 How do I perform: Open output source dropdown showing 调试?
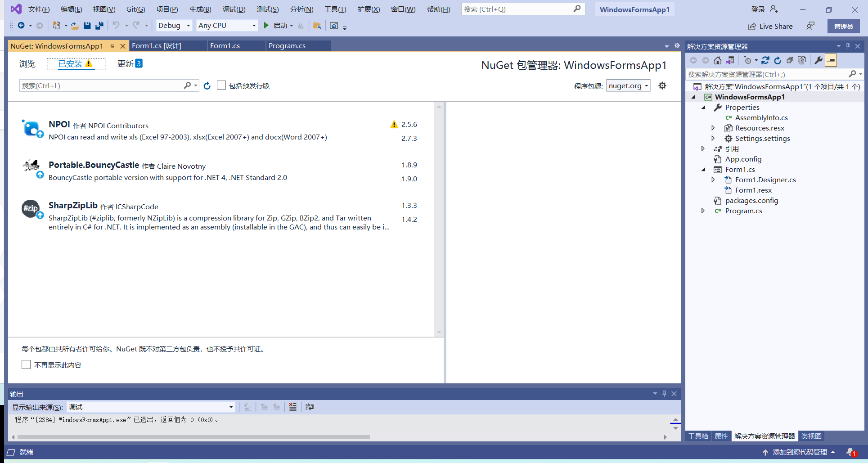pos(151,407)
